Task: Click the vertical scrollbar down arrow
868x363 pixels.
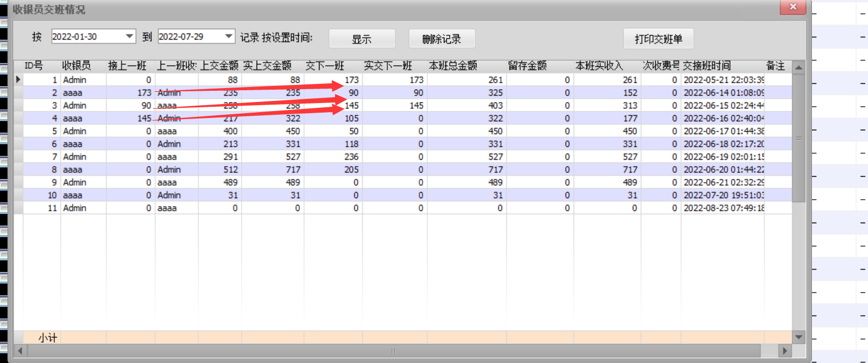Action: click(x=798, y=337)
